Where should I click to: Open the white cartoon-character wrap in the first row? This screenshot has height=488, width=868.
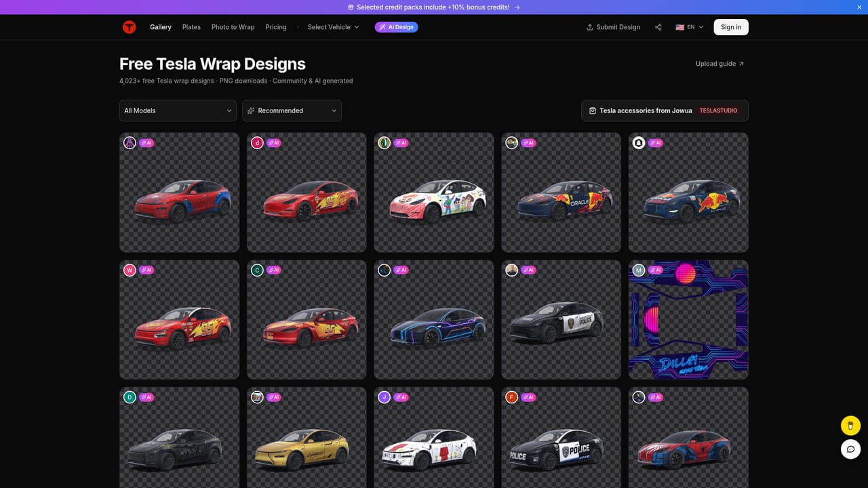(434, 192)
